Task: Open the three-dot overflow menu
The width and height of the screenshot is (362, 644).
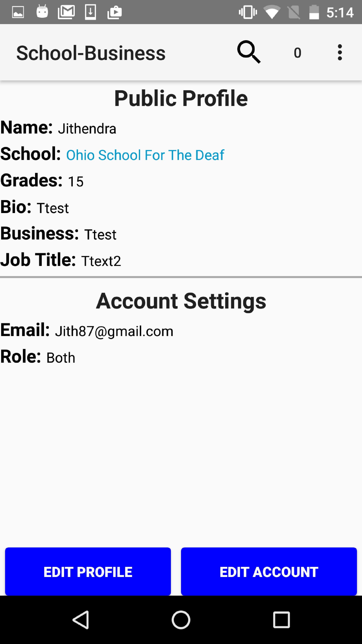Action: point(340,53)
